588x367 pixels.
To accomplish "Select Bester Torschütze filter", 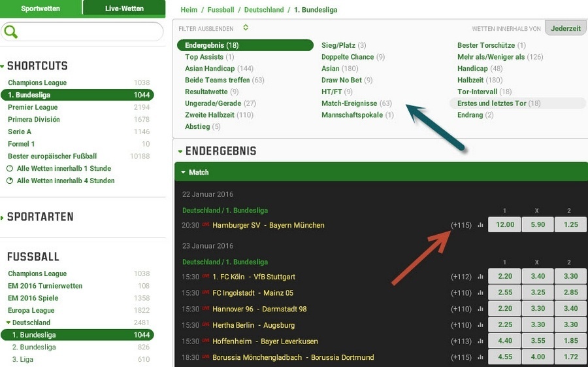I will [491, 45].
